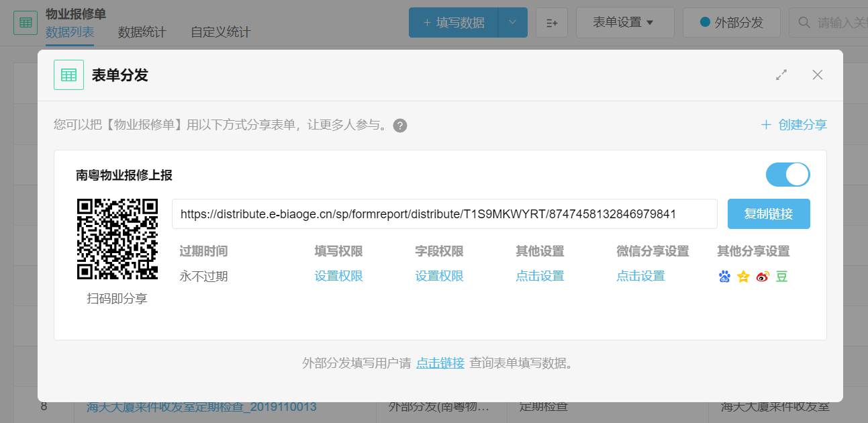
Task: Click the keyword search input field
Action: pyautogui.click(x=828, y=23)
